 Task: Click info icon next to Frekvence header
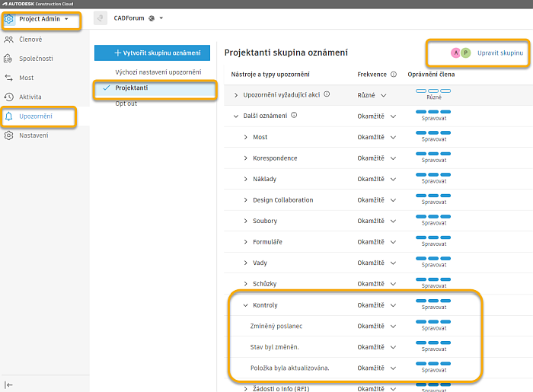394,75
